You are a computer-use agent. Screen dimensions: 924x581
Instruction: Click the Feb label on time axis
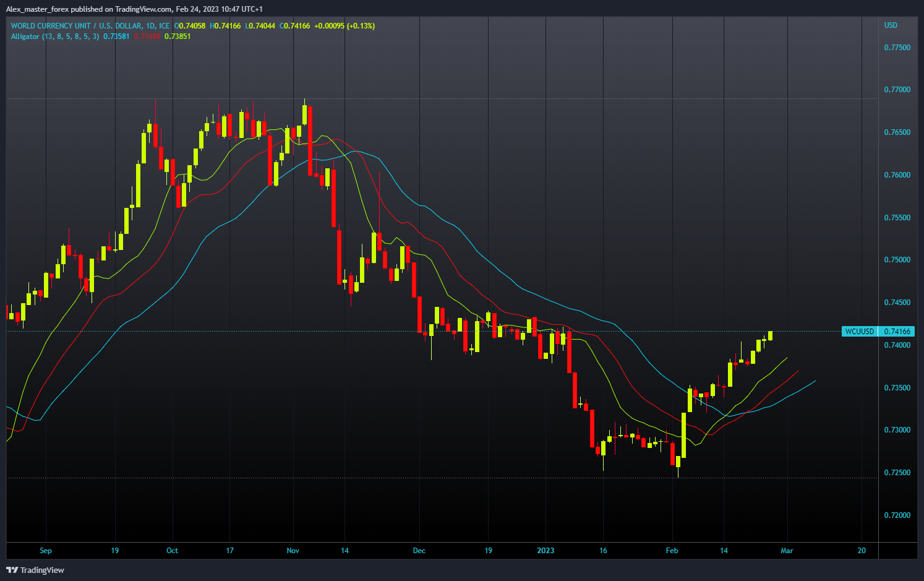(x=672, y=551)
